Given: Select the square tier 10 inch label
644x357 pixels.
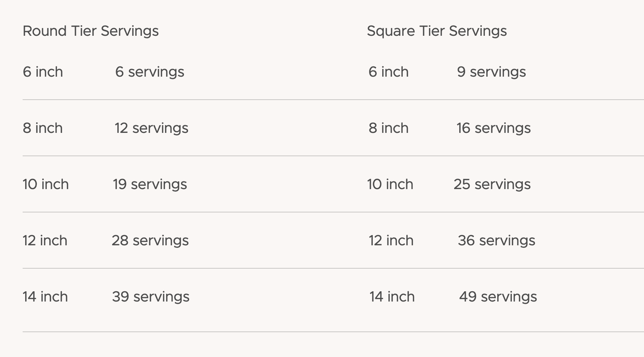Looking at the screenshot, I should point(390,184).
